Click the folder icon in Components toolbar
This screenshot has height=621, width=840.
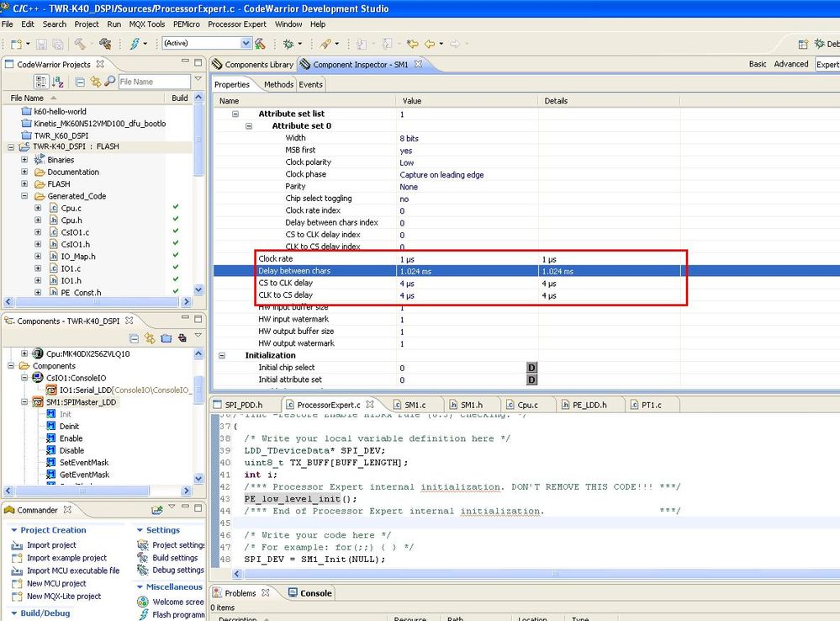coord(166,338)
